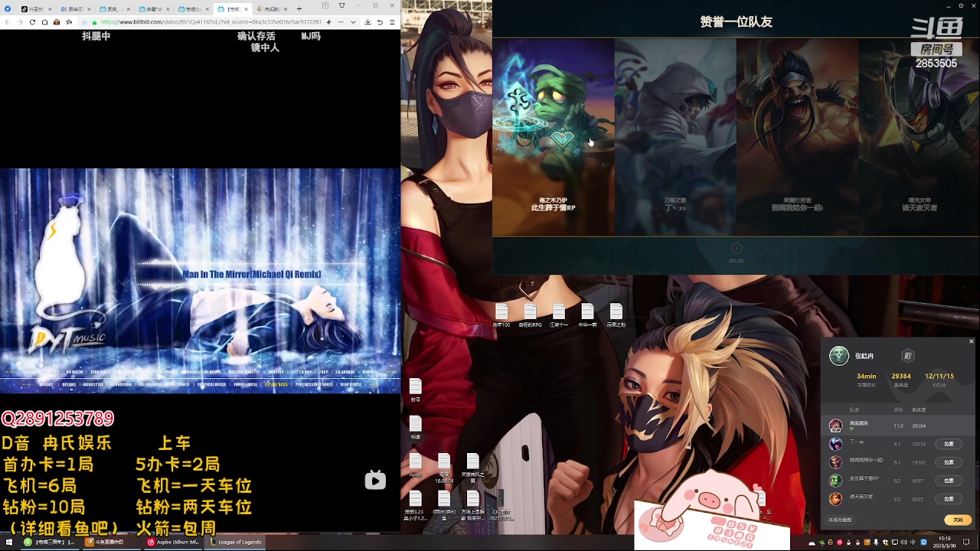The width and height of the screenshot is (980, 551).
Task: Toggle the 中 input method indicator in tray
Action: [x=913, y=542]
